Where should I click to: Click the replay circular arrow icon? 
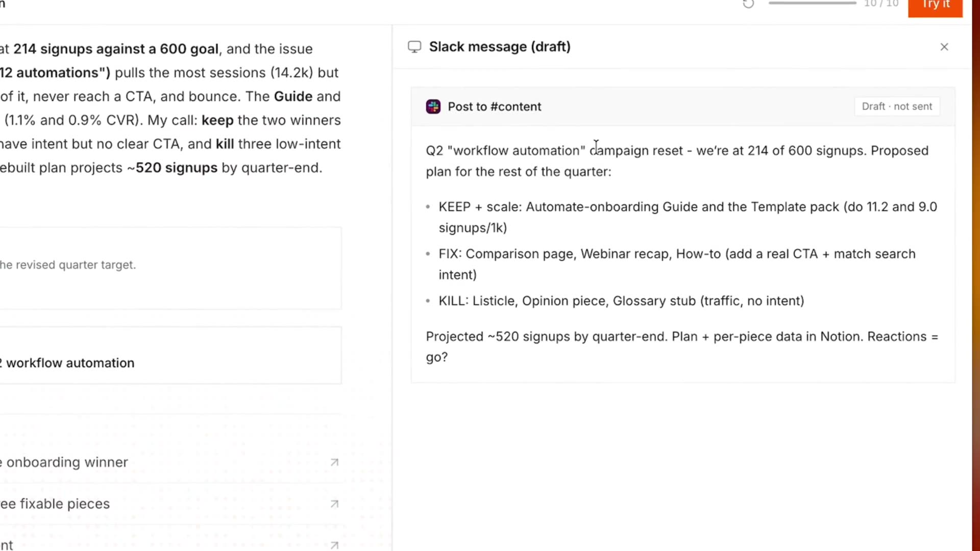pos(748,4)
